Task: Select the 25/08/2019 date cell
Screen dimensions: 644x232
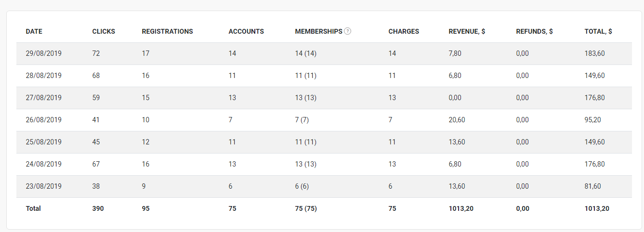Action: tap(44, 142)
